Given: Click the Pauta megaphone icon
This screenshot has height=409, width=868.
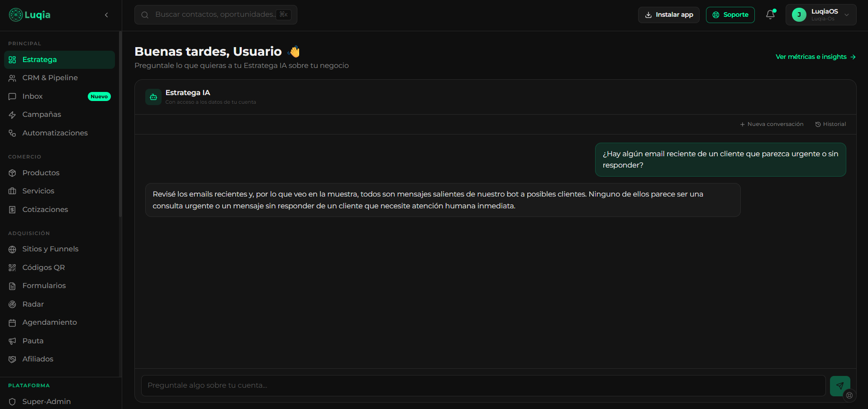Looking at the screenshot, I should click(x=12, y=341).
